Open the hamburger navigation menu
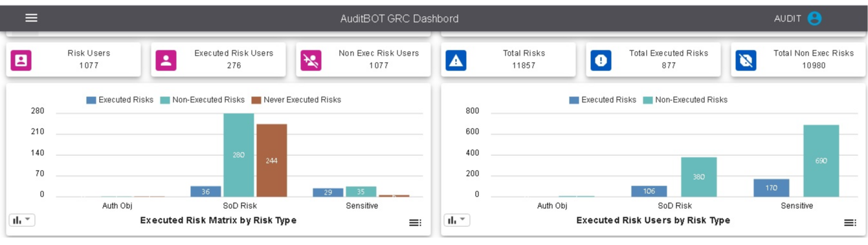Image resolution: width=868 pixels, height=245 pixels. pyautogui.click(x=31, y=18)
